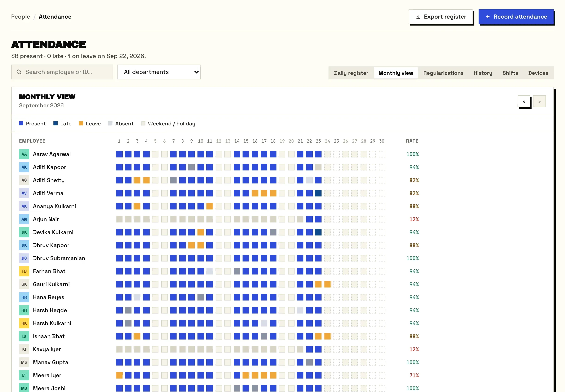The width and height of the screenshot is (565, 392).
Task: Click the AS avatar for Aditi Shetty
Action: tap(24, 180)
